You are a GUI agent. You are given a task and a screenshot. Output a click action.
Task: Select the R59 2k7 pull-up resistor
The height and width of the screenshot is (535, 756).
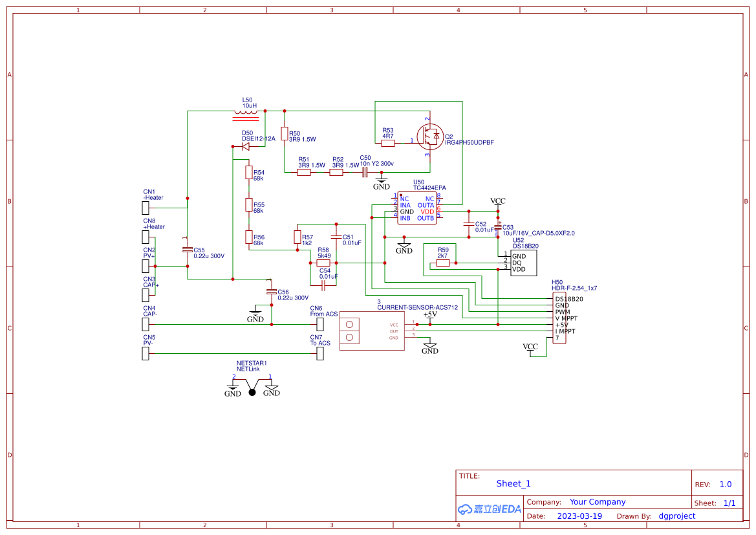442,263
